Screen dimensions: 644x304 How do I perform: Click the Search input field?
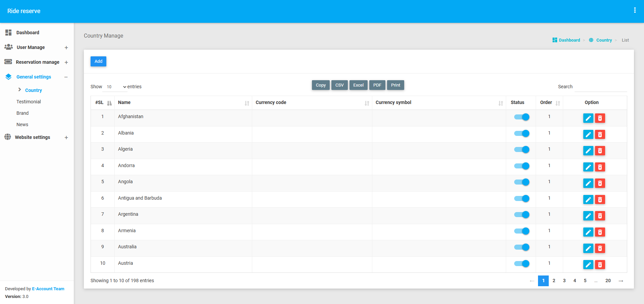click(x=600, y=87)
